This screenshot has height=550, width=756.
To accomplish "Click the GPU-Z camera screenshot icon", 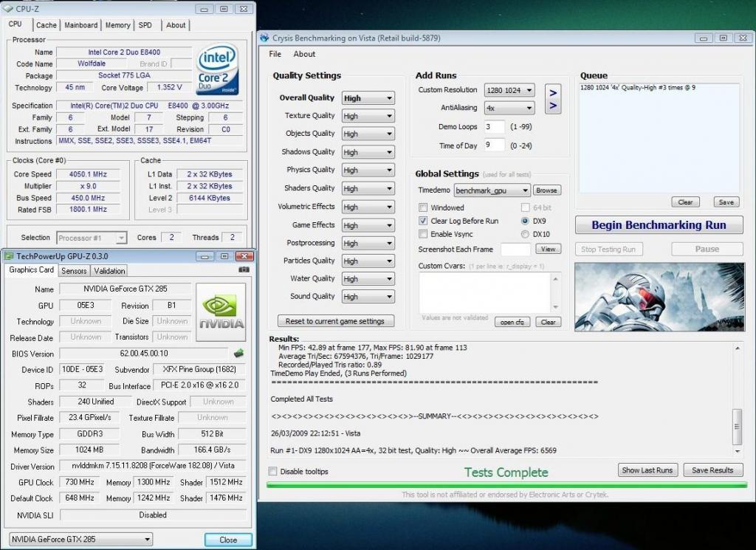I will pyautogui.click(x=244, y=270).
